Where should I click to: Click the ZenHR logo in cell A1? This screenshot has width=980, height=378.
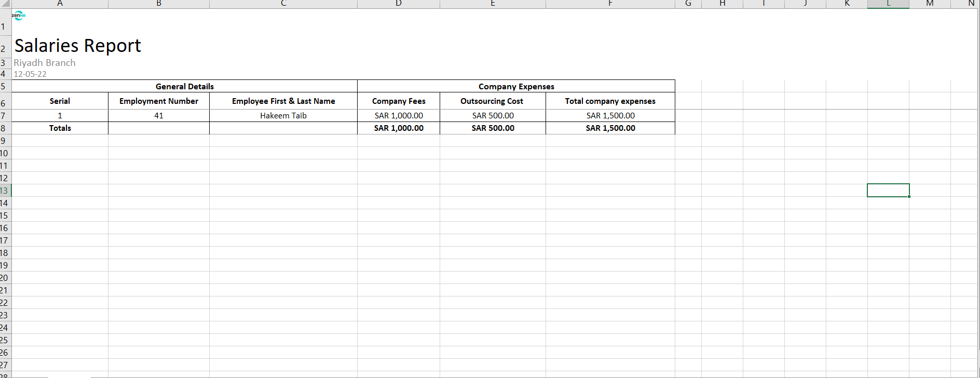coord(19,16)
